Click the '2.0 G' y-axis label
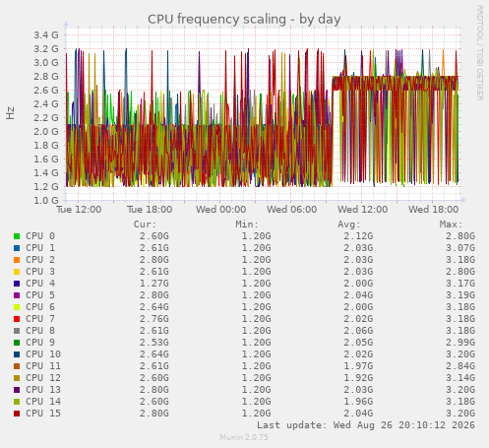Viewport: 489px width, 448px height. [x=46, y=131]
